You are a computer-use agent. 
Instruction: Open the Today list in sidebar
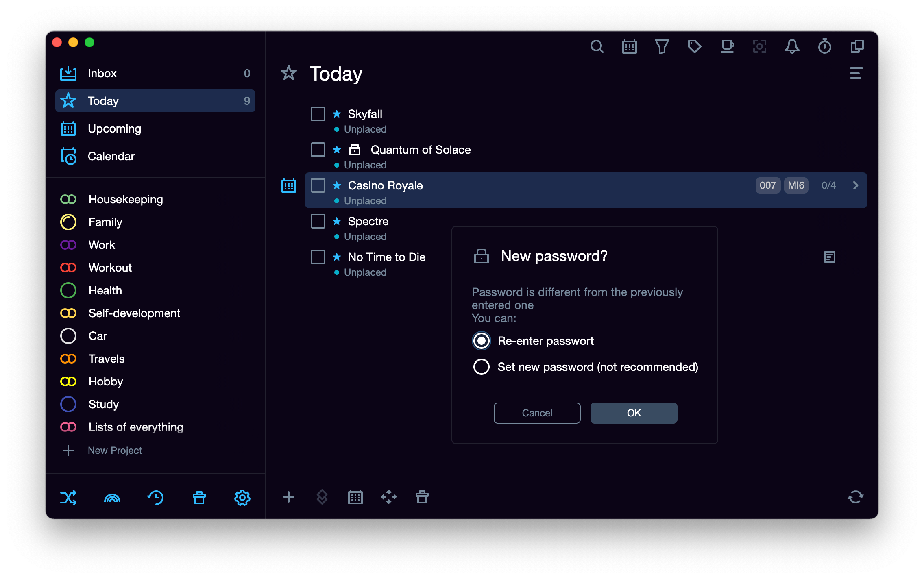155,101
